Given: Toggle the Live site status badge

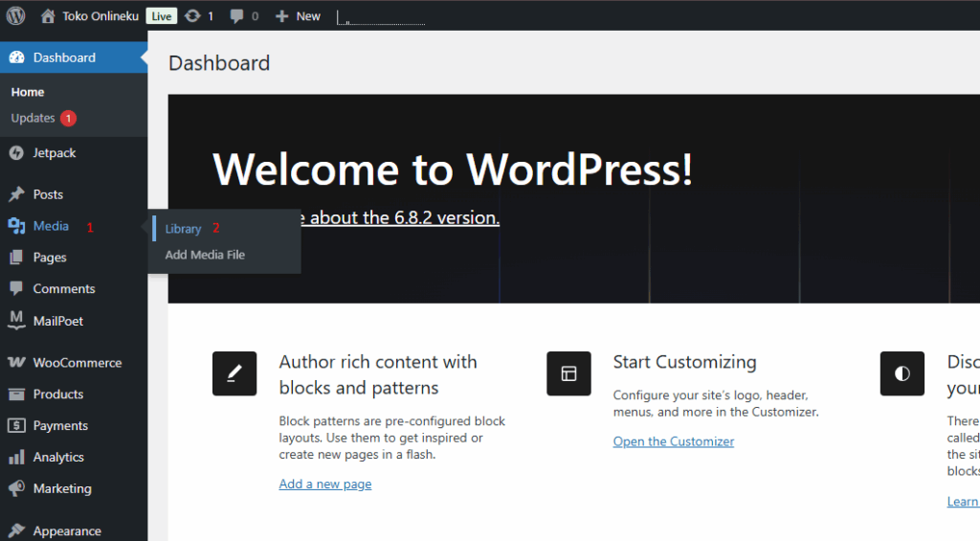Looking at the screenshot, I should (x=162, y=16).
